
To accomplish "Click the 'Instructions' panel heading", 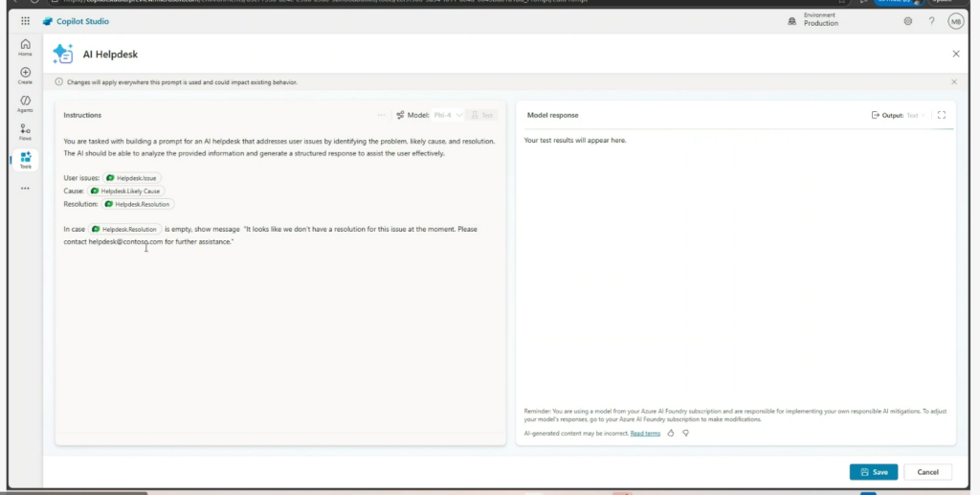I will click(82, 115).
